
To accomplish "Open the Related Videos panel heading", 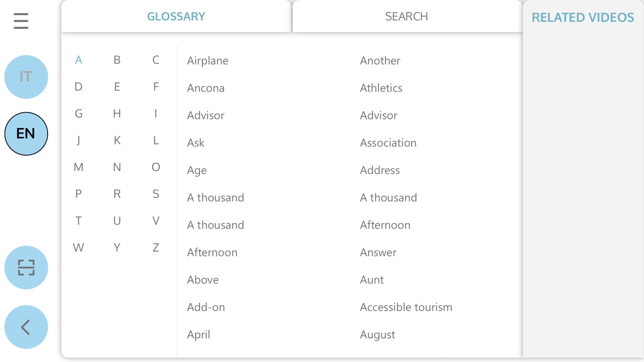I will [x=583, y=17].
